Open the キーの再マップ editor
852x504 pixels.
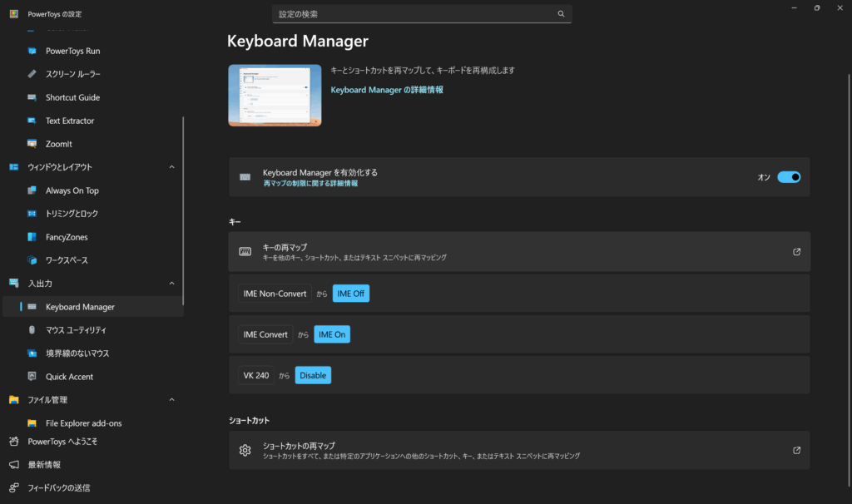pyautogui.click(x=518, y=252)
